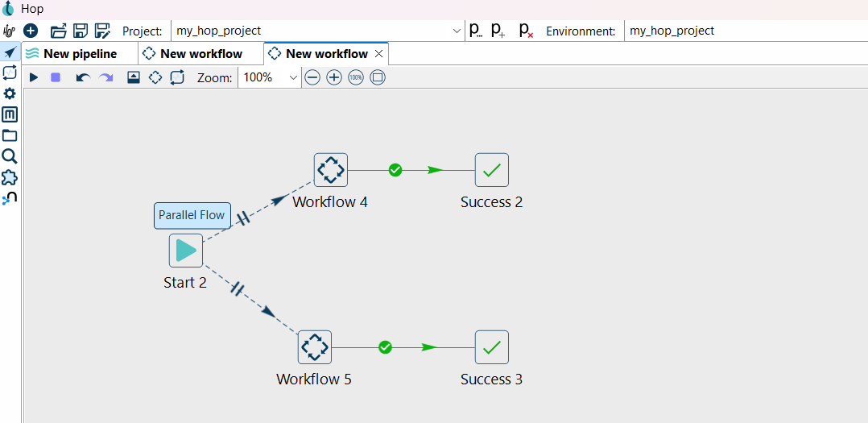Open the search perspective magnifier icon
This screenshot has width=868, height=423.
click(10, 156)
